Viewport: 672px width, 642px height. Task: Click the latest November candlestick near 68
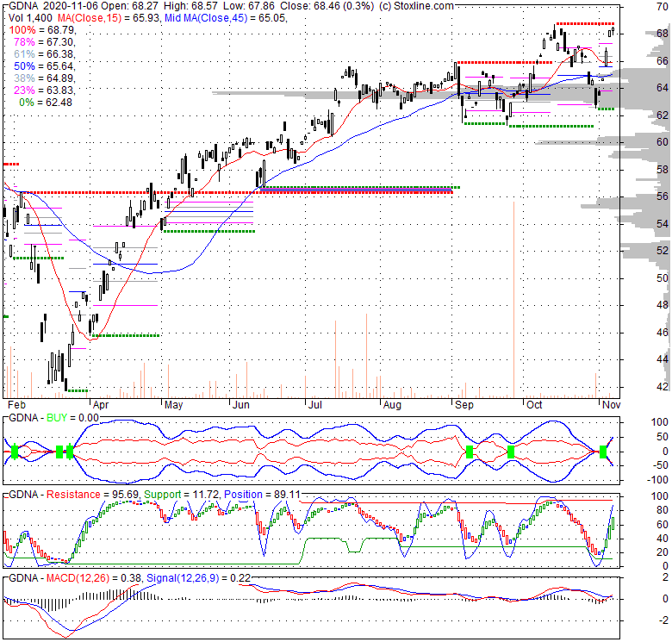tap(613, 30)
